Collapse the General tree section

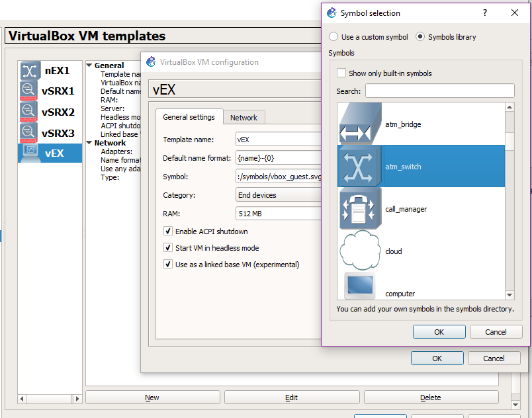click(89, 65)
